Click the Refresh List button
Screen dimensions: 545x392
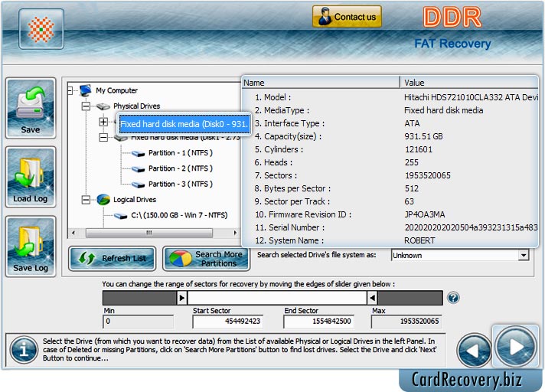coord(113,258)
